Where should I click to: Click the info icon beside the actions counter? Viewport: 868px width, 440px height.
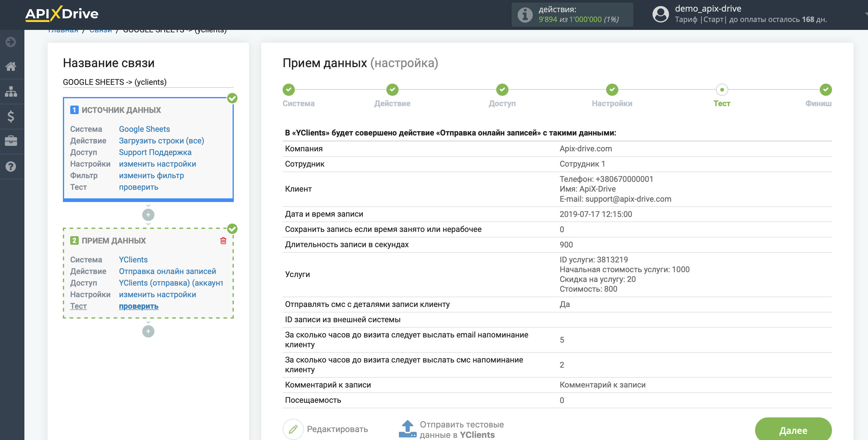tap(525, 14)
